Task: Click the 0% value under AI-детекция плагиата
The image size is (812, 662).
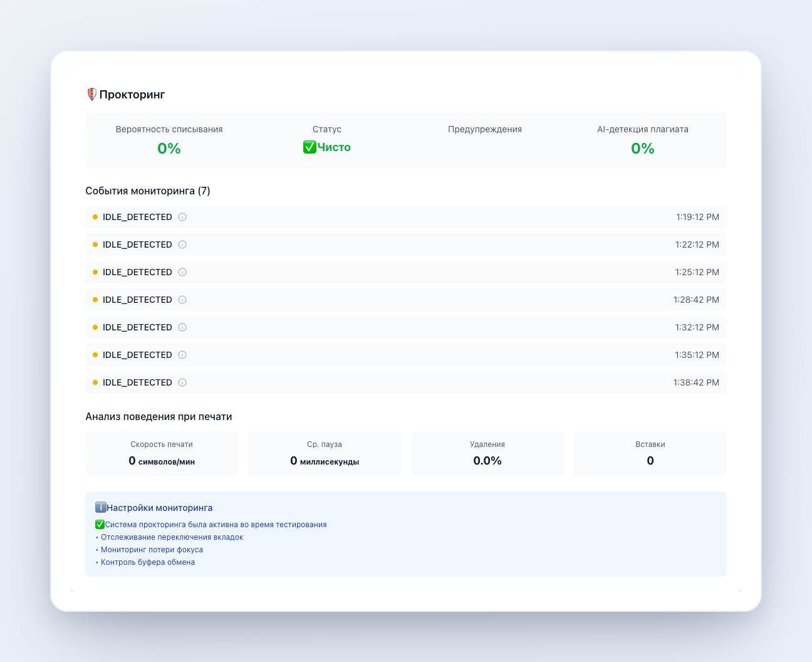Action: point(643,149)
